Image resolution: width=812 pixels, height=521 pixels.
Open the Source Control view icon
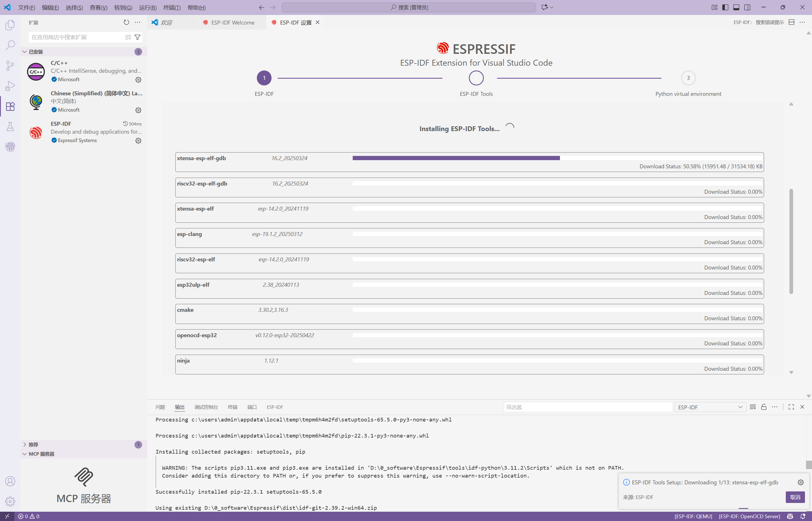(10, 65)
